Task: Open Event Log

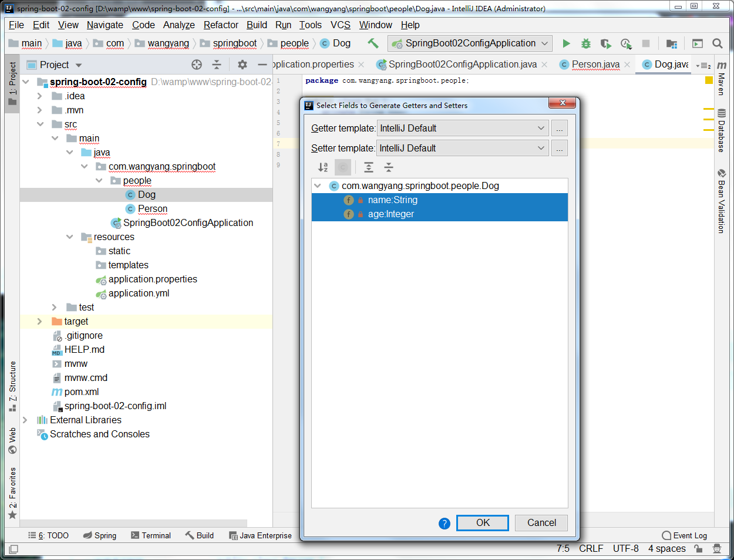Action: click(685, 535)
